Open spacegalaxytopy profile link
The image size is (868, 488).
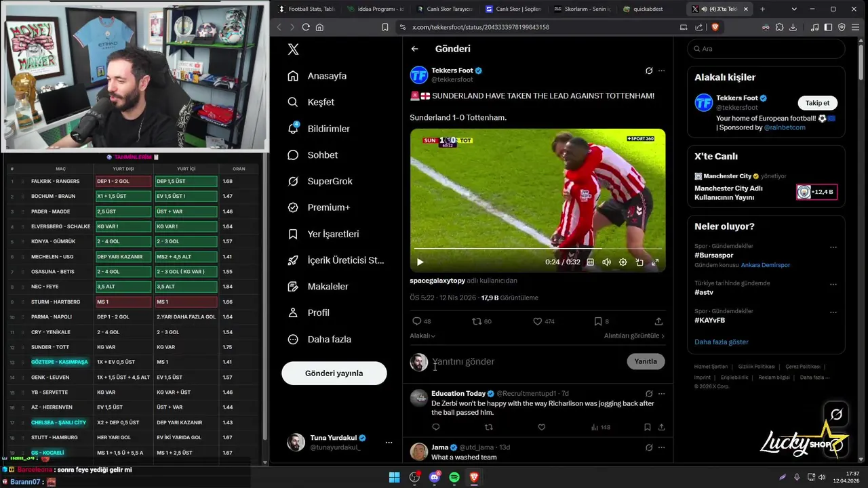437,281
